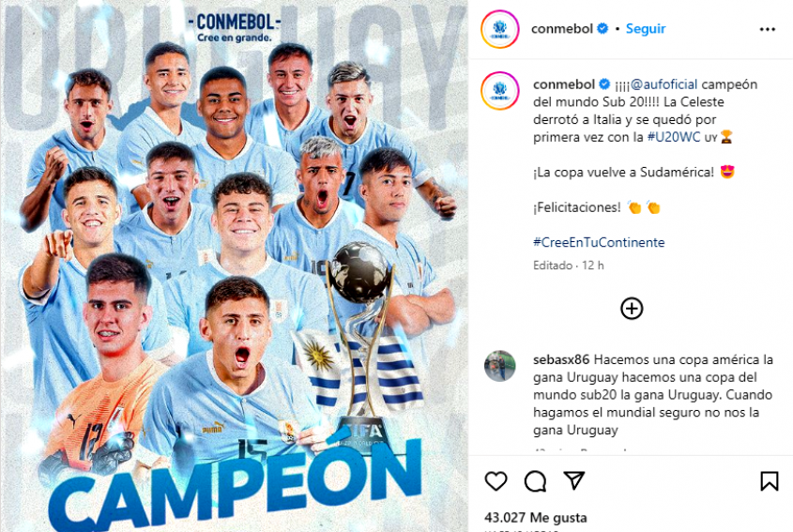
Task: Open the three-dot more options menu
Action: pos(768,29)
